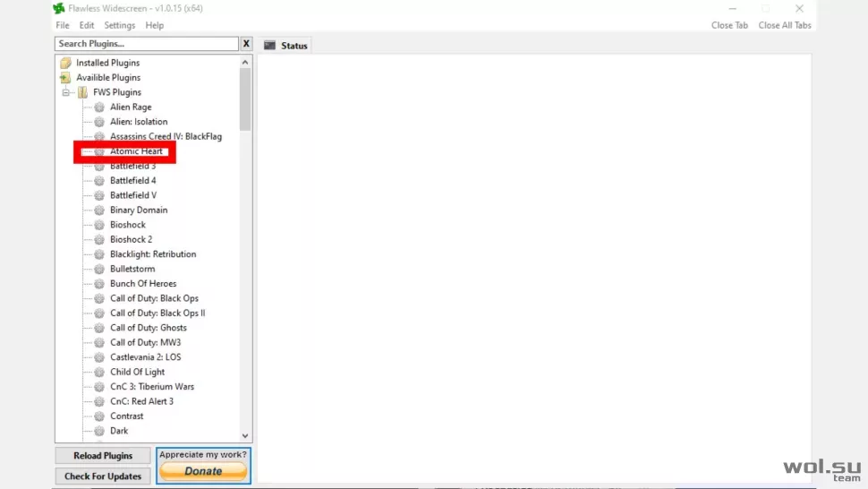The image size is (868, 489).
Task: Click the Check For Updates button
Action: (103, 476)
